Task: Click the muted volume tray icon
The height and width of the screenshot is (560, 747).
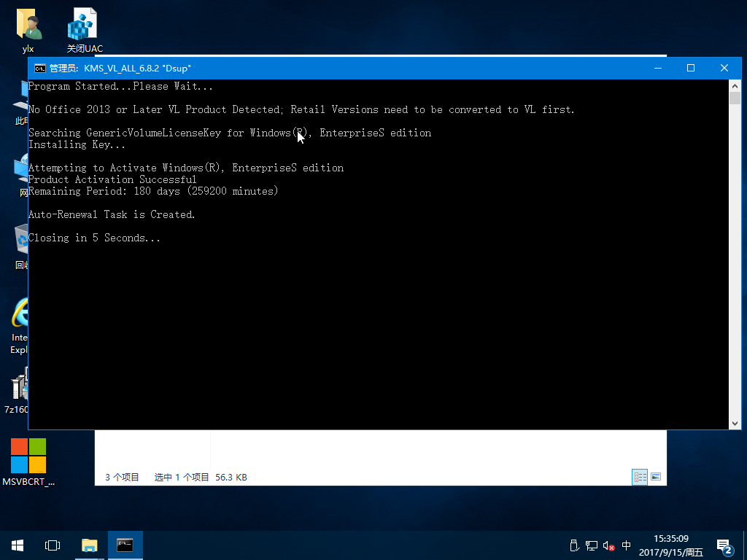Action: [608, 545]
